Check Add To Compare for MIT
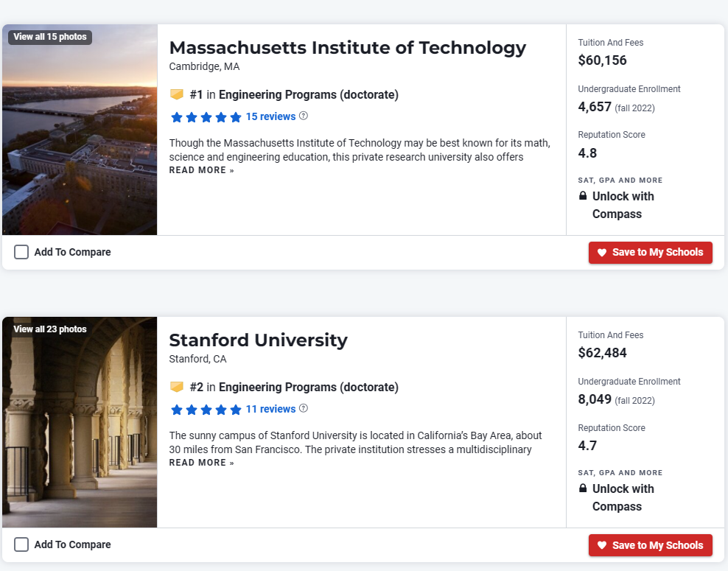728x571 pixels. click(x=21, y=252)
